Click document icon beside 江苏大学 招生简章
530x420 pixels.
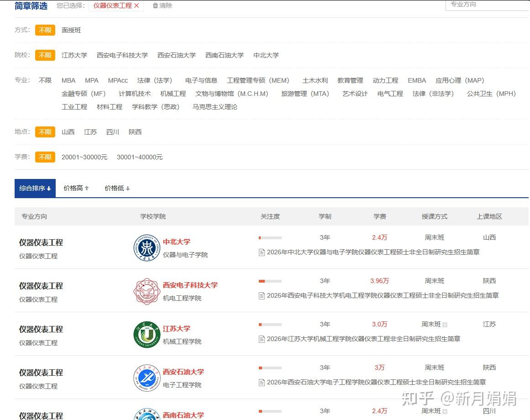(262, 339)
